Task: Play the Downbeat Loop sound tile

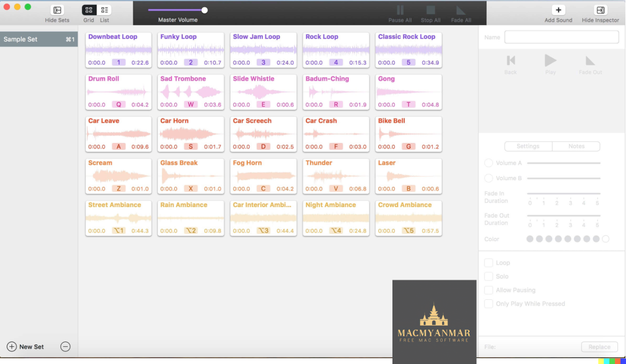Action: pos(119,50)
